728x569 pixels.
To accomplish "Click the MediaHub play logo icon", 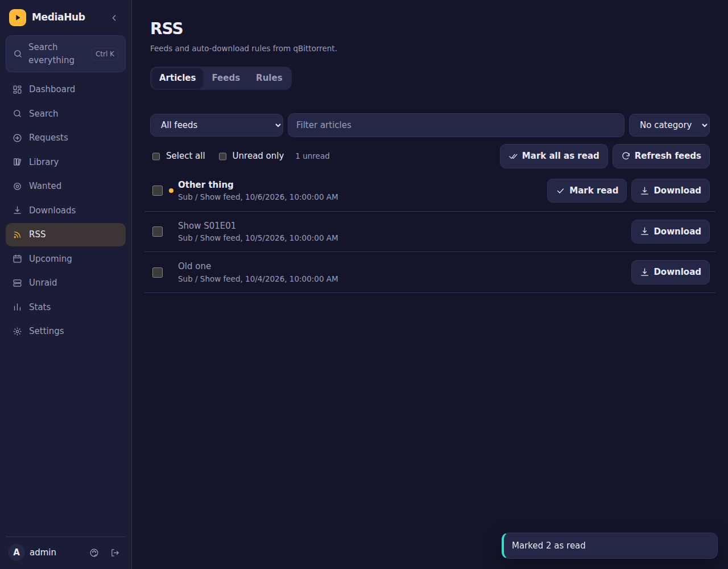I will pos(18,18).
